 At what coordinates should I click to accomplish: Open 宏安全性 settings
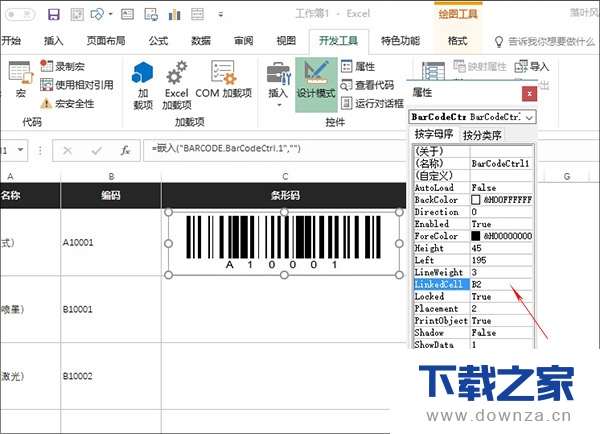point(67,103)
